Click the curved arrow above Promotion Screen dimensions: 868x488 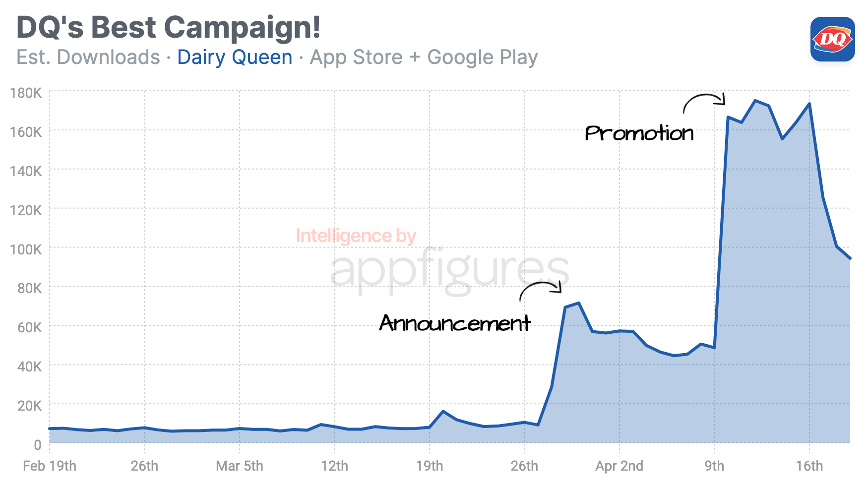704,103
